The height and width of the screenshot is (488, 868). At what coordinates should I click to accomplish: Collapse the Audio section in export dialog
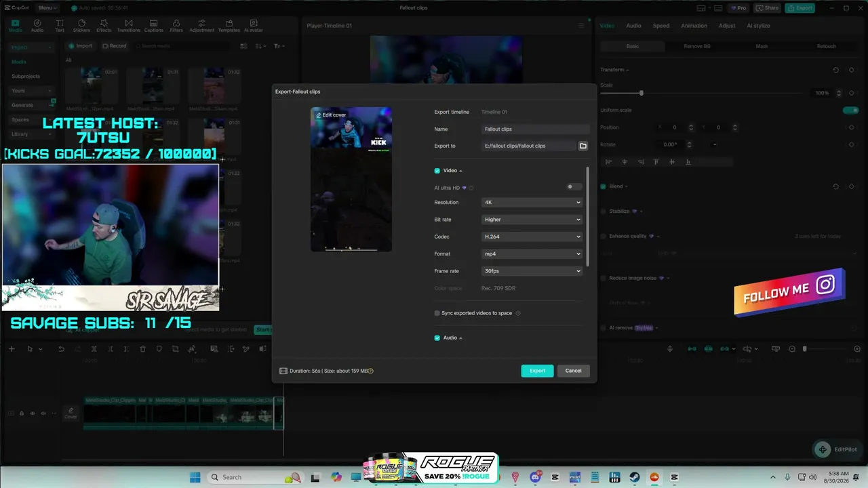click(x=461, y=338)
